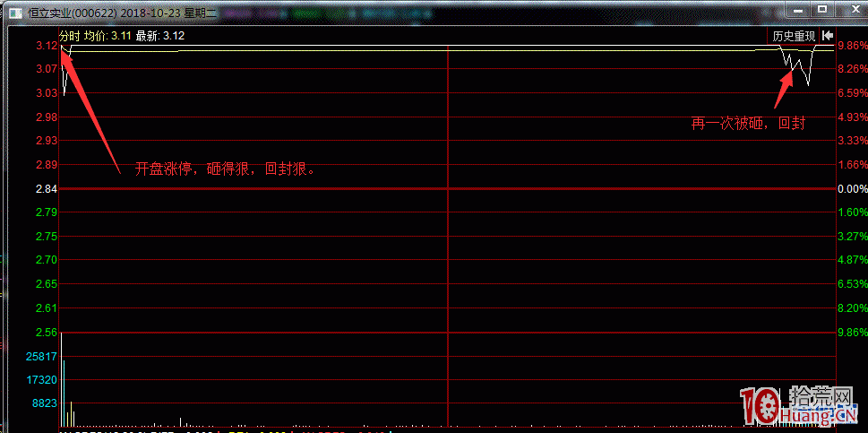
Task: Click the 2.61 price axis label
Action: click(x=47, y=307)
